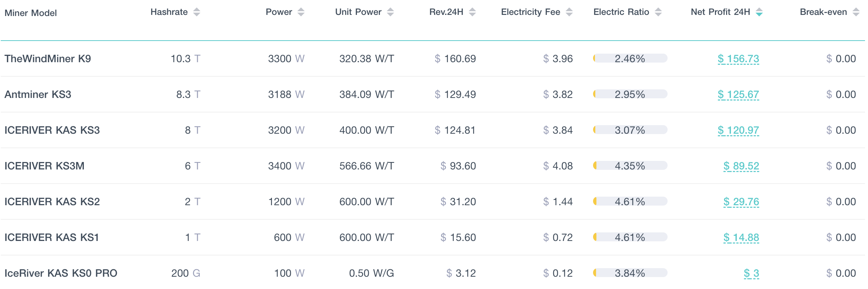868x289 pixels.
Task: Open net profit $ 29.76 link
Action: 741,202
